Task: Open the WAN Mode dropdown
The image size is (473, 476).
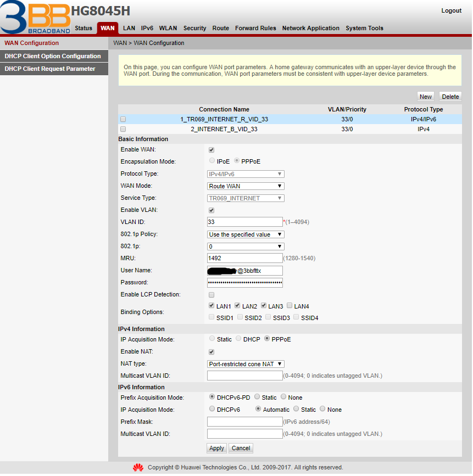Action: [245, 186]
